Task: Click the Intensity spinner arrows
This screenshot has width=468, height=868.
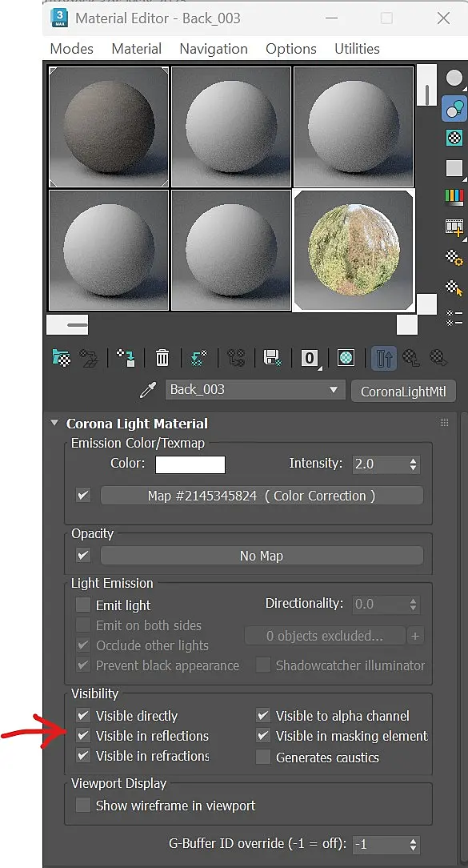Action: click(x=414, y=464)
